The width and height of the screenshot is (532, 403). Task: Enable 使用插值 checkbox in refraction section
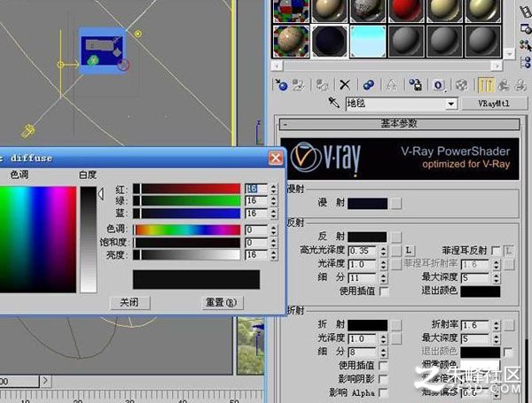pos(384,366)
